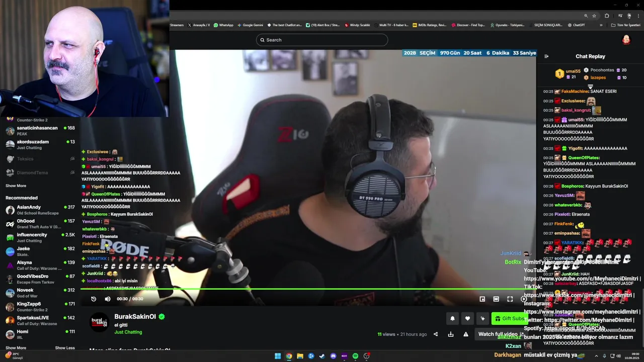Viewport: 644px width, 362px height.
Task: Open KingZapp6 Counter-Strike 2 channel
Action: click(40, 307)
